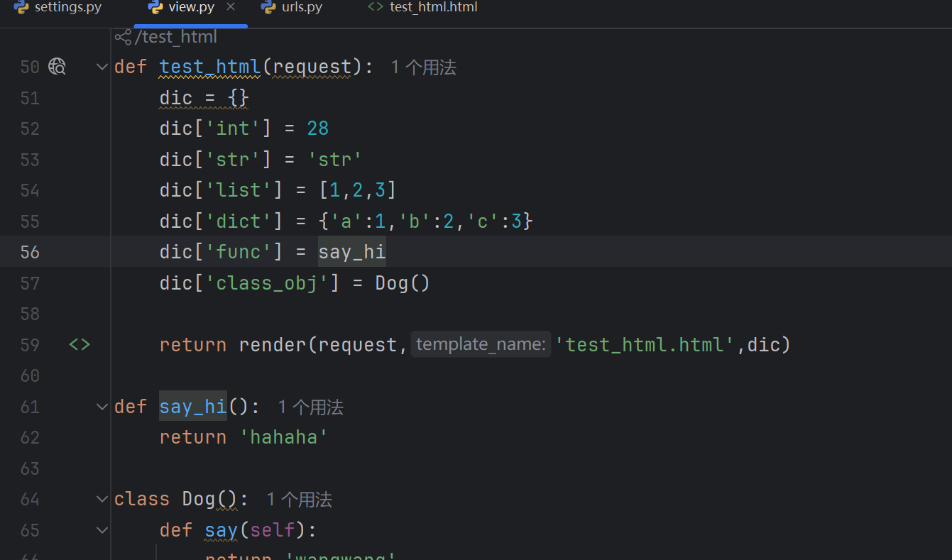Click the template_name inlay hint
Image resolution: width=952 pixels, height=560 pixels.
pos(481,345)
